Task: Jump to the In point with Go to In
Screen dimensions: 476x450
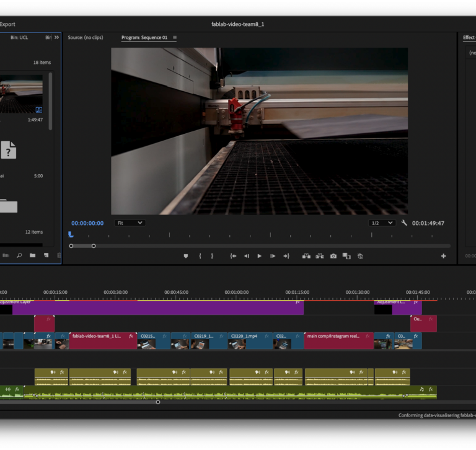Action: coord(233,256)
